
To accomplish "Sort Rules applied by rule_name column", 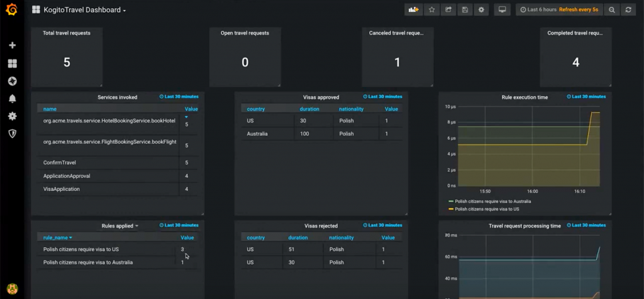I will 57,238.
